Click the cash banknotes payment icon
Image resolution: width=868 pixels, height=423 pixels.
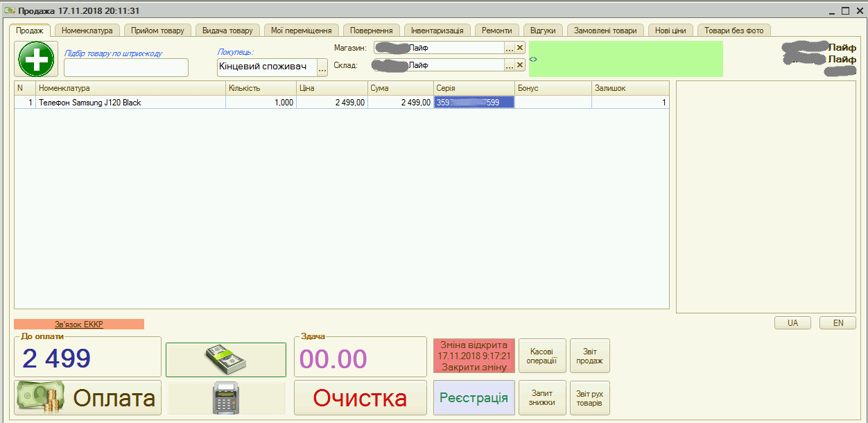[225, 359]
